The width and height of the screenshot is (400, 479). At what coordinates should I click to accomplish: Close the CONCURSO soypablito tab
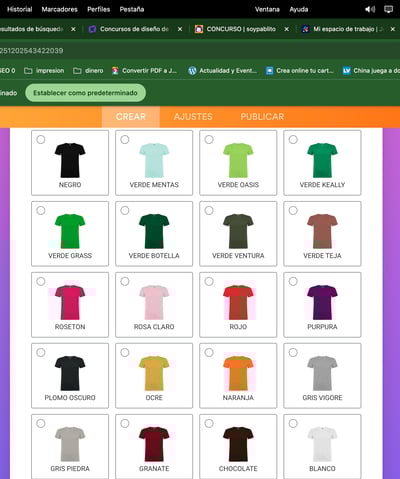pos(286,29)
